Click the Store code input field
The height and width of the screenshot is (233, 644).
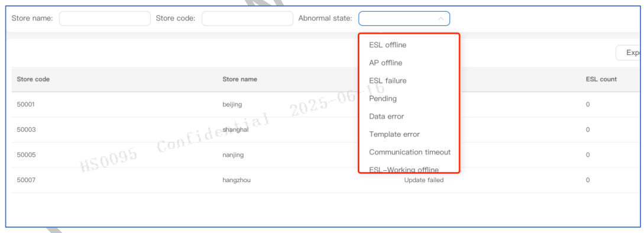point(247,18)
